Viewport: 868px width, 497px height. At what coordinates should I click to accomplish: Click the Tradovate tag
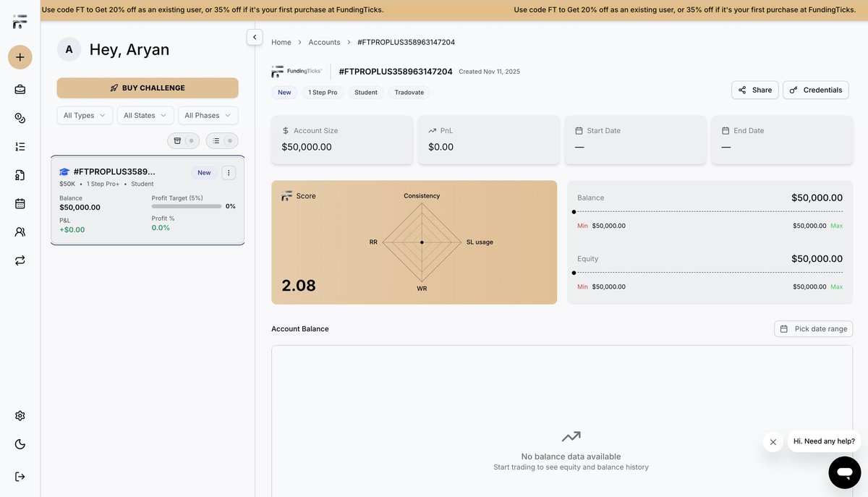click(409, 93)
